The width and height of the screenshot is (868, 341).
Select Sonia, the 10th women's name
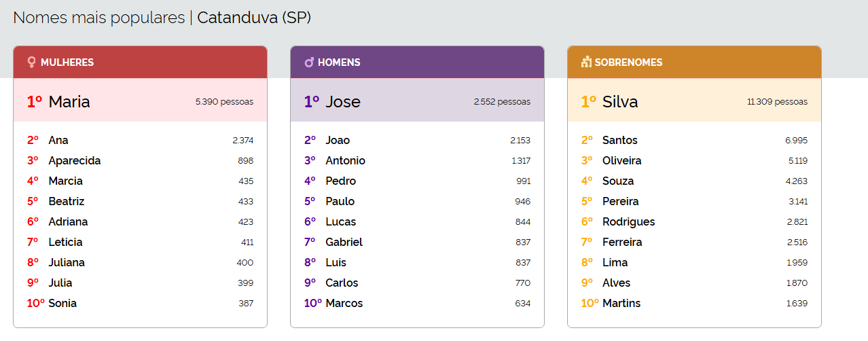pyautogui.click(x=62, y=304)
